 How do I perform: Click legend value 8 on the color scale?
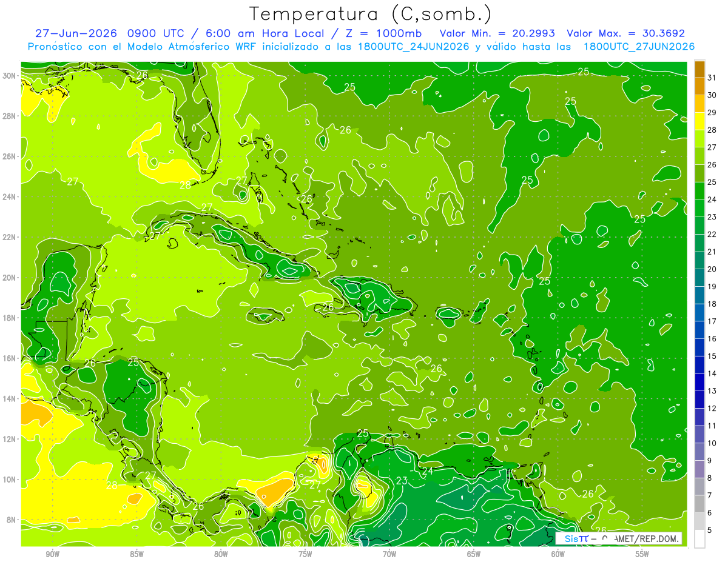coord(710,478)
